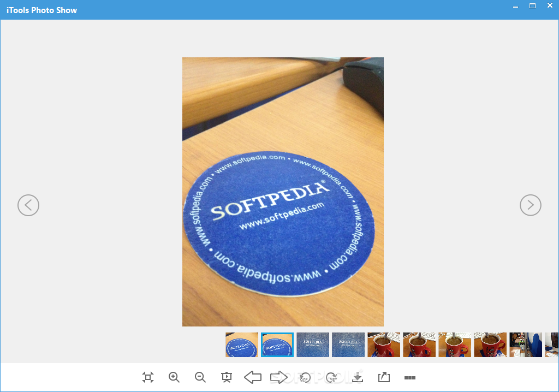Click the download/import photo icon

(x=358, y=377)
